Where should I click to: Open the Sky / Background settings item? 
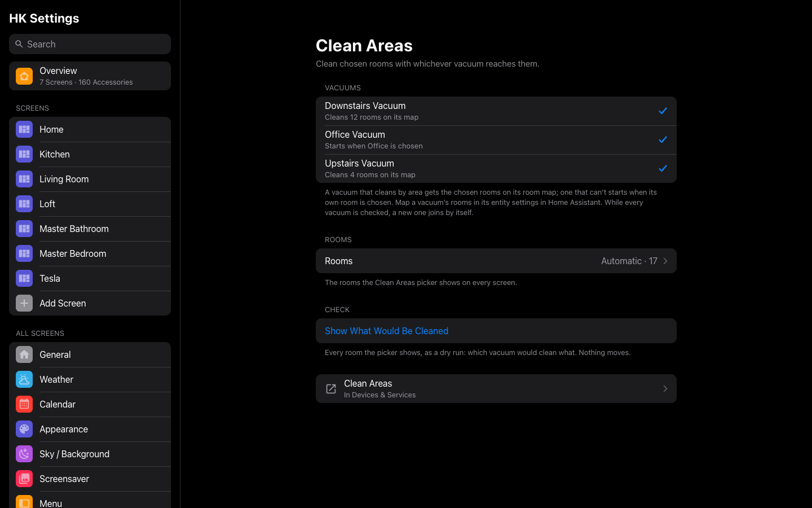point(90,454)
